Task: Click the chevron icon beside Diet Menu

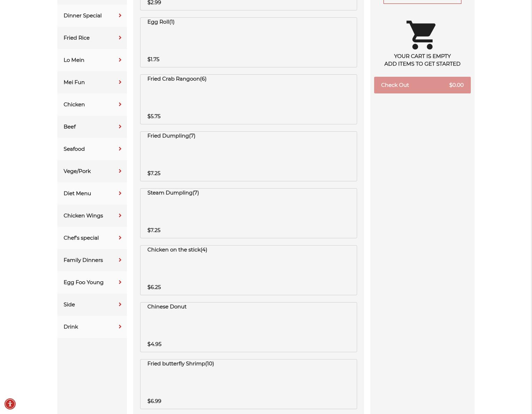Action: (x=120, y=193)
